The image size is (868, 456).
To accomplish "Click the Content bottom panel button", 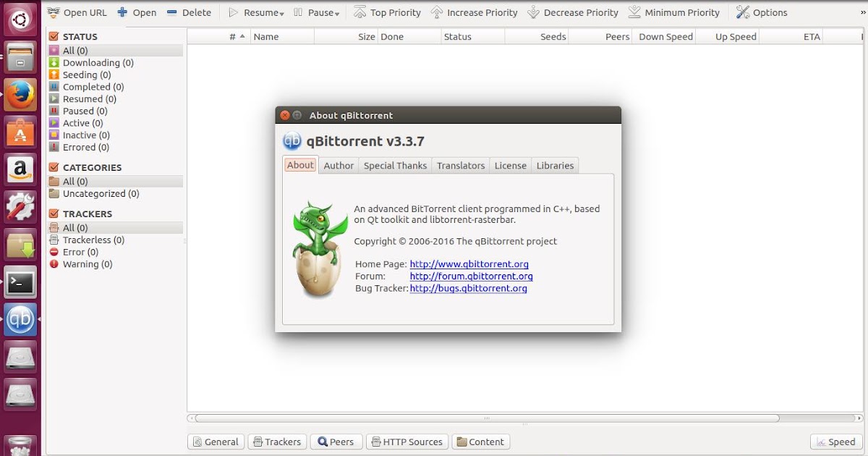I will pyautogui.click(x=480, y=442).
